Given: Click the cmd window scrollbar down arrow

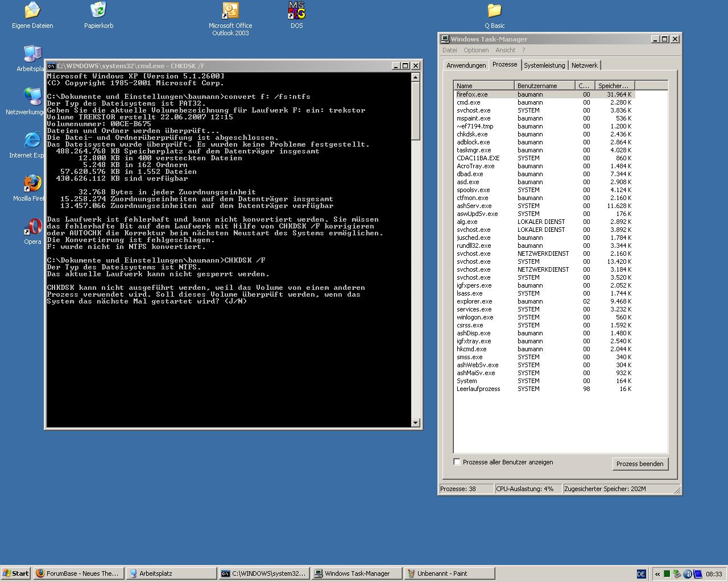Looking at the screenshot, I should (x=415, y=422).
